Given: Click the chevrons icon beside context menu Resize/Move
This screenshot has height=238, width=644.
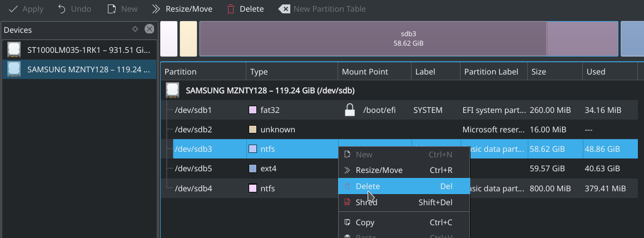Looking at the screenshot, I should pyautogui.click(x=348, y=170).
